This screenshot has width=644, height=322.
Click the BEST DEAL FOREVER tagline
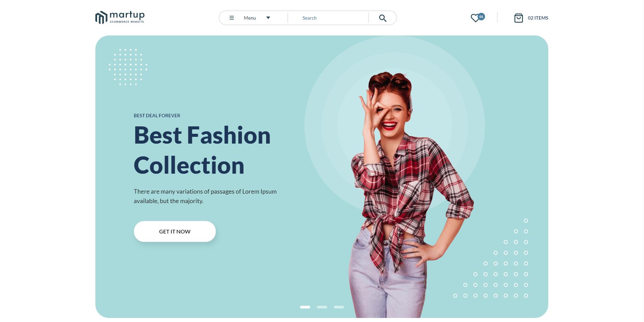click(157, 116)
